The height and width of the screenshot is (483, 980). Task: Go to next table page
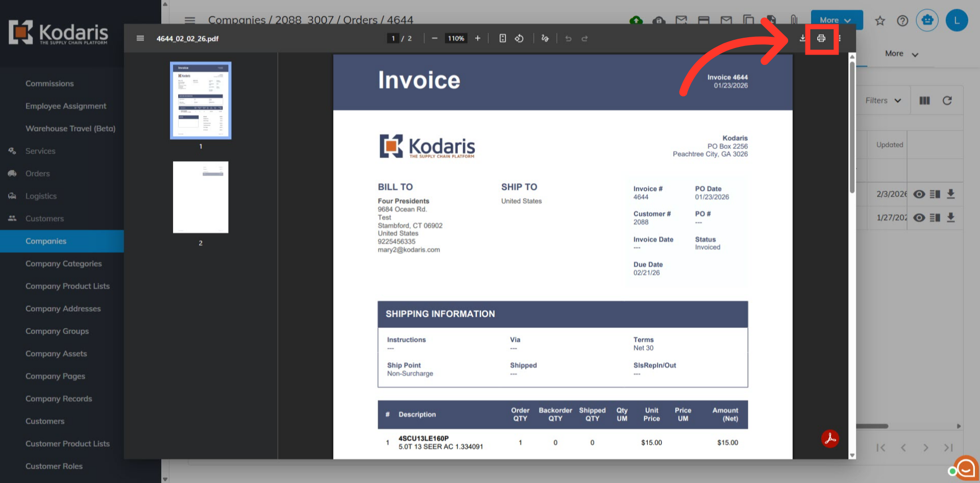(925, 448)
